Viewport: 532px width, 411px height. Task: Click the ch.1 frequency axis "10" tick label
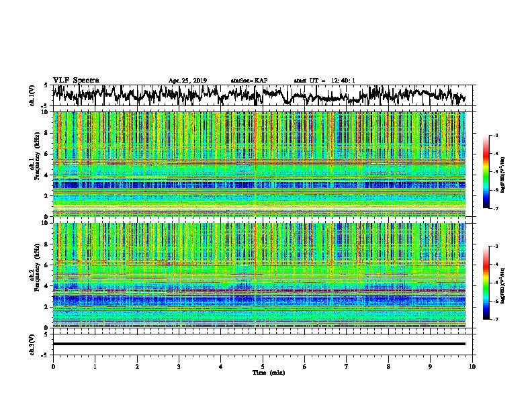[x=46, y=112]
